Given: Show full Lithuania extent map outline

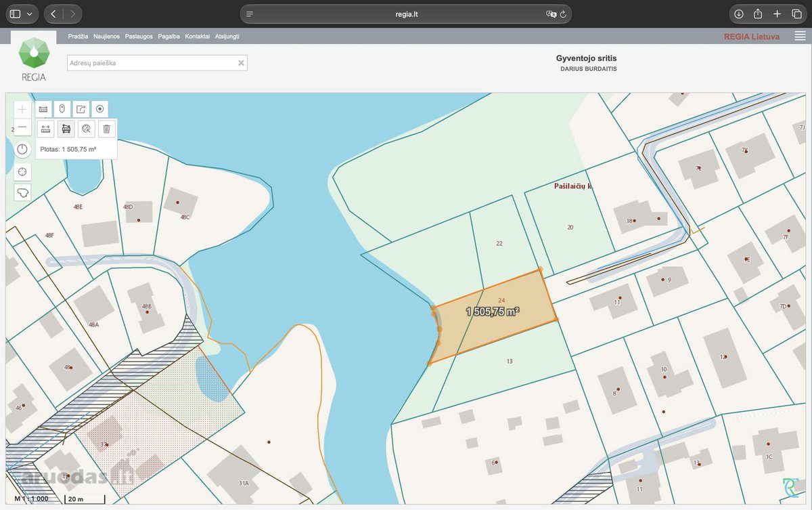Looking at the screenshot, I should (23, 192).
